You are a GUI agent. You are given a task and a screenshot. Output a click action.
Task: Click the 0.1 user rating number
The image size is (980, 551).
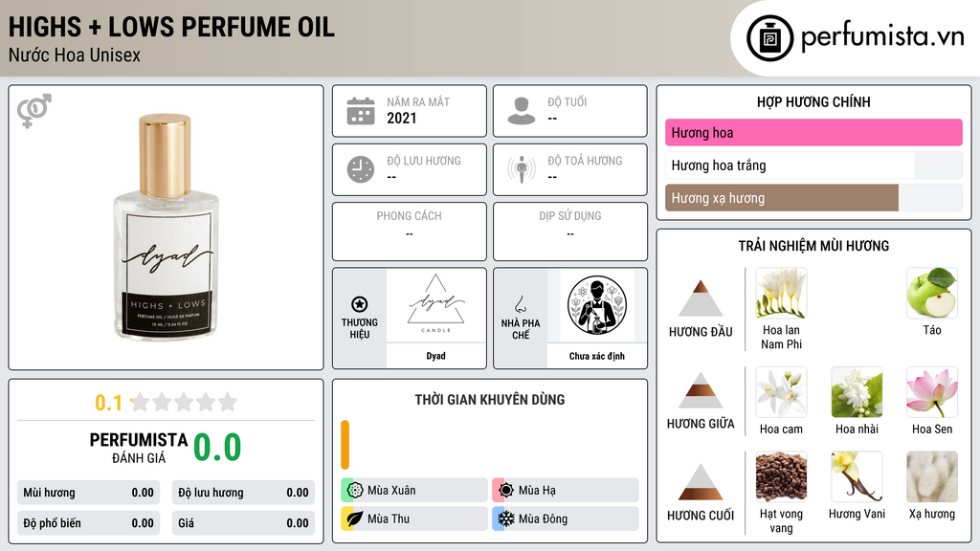(x=108, y=403)
